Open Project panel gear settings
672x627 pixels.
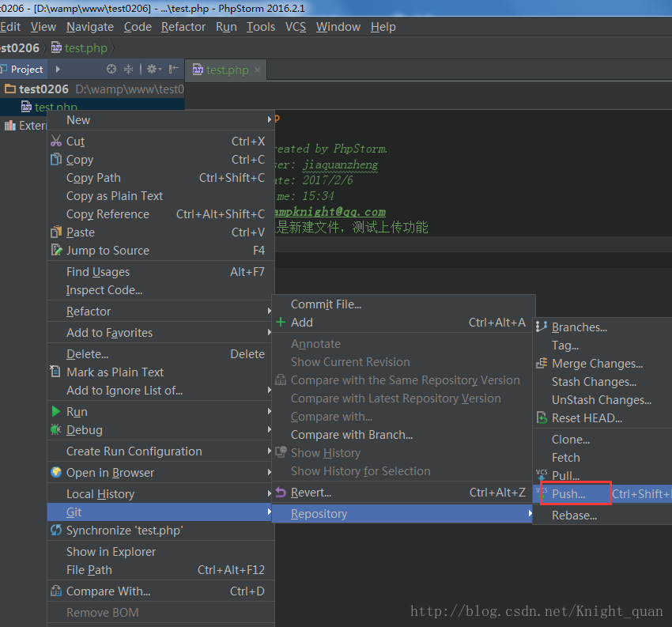154,69
